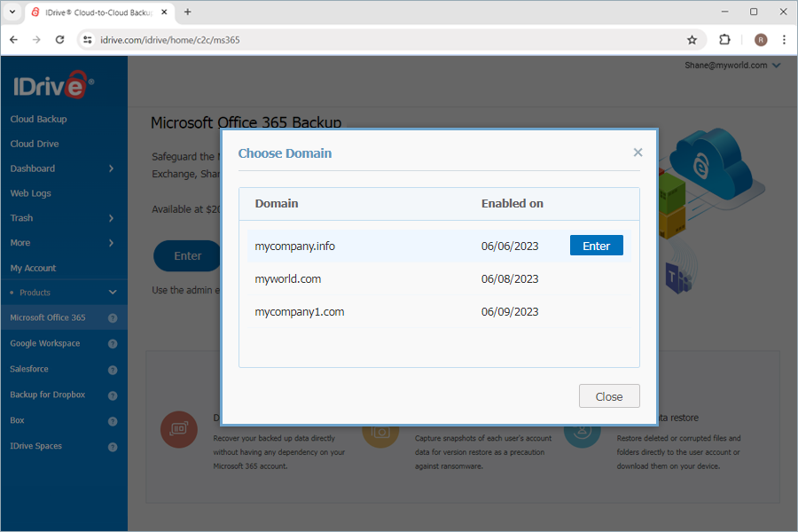Switch to the IDrive Cloud-to-Cloud Backup tab
The height and width of the screenshot is (532, 798).
pos(84,12)
